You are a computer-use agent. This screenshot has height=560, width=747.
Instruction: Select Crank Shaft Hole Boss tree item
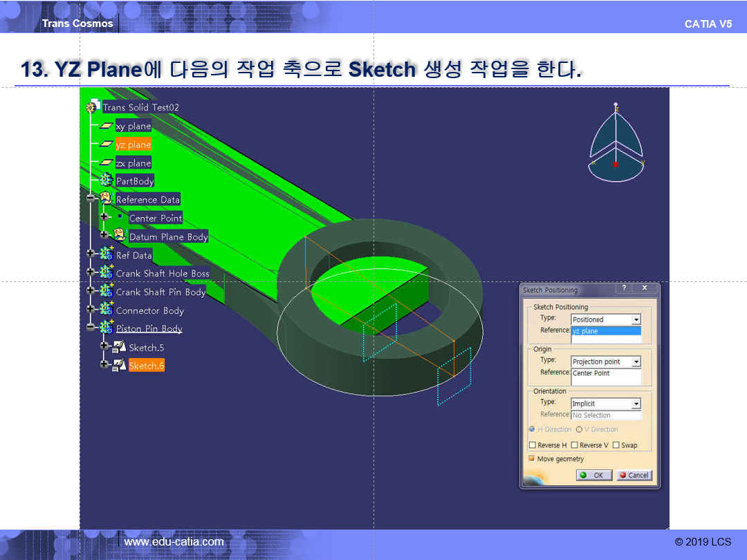[163, 273]
